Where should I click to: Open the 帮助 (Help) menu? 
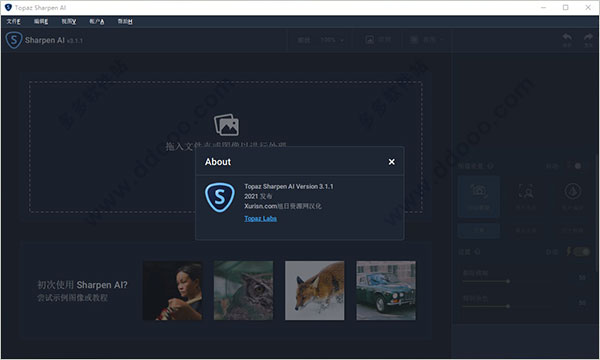tap(125, 21)
